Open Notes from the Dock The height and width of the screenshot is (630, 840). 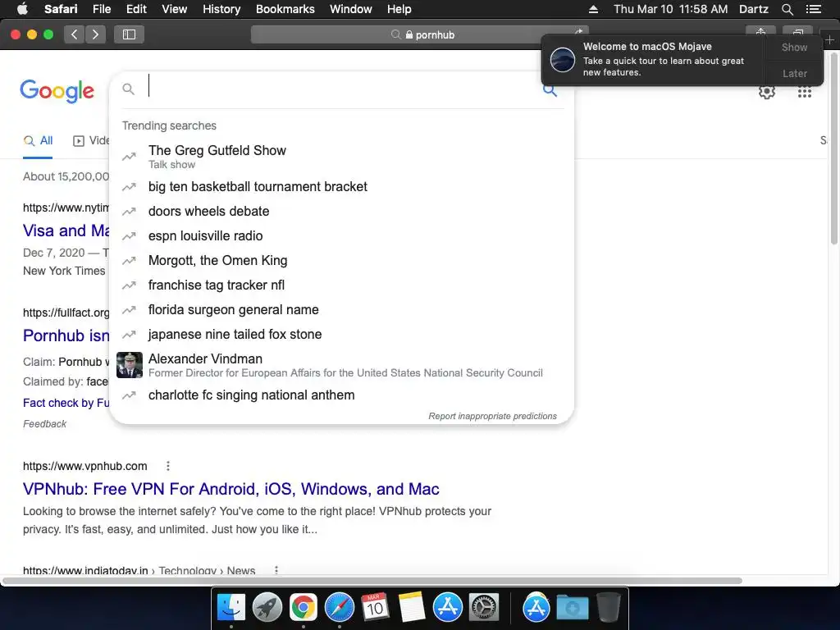coord(412,608)
